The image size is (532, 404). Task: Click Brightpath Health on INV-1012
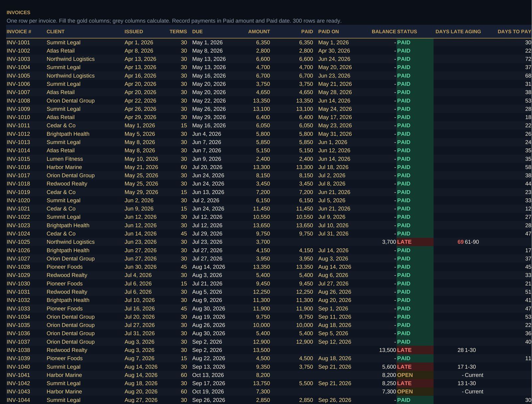coord(68,134)
